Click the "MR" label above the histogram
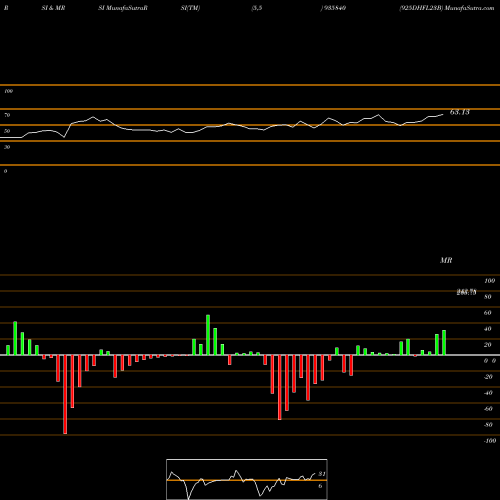 (446, 260)
